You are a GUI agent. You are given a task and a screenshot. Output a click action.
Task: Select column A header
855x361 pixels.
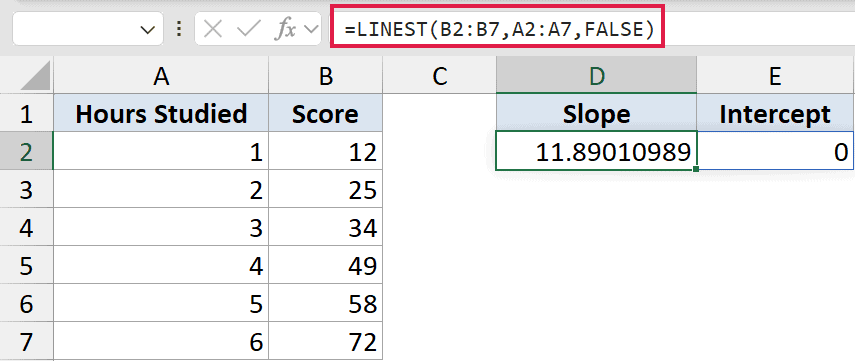coord(161,76)
